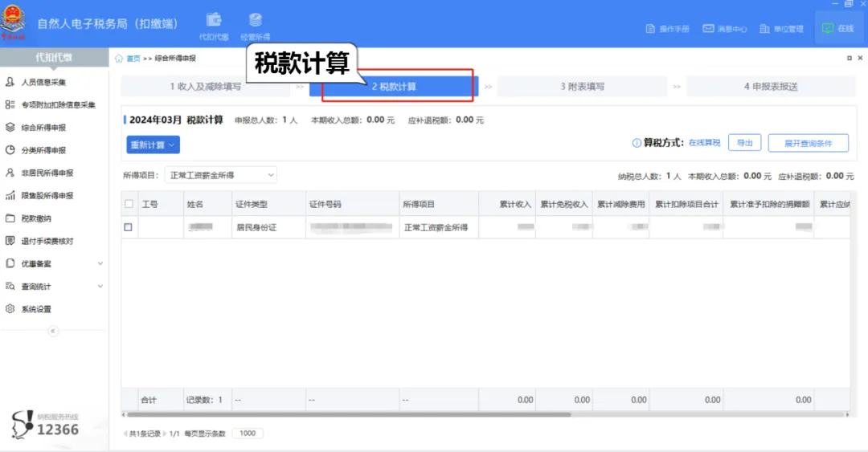Check the first employee row checkbox
Viewport: 868px width, 452px height.
pyautogui.click(x=129, y=227)
